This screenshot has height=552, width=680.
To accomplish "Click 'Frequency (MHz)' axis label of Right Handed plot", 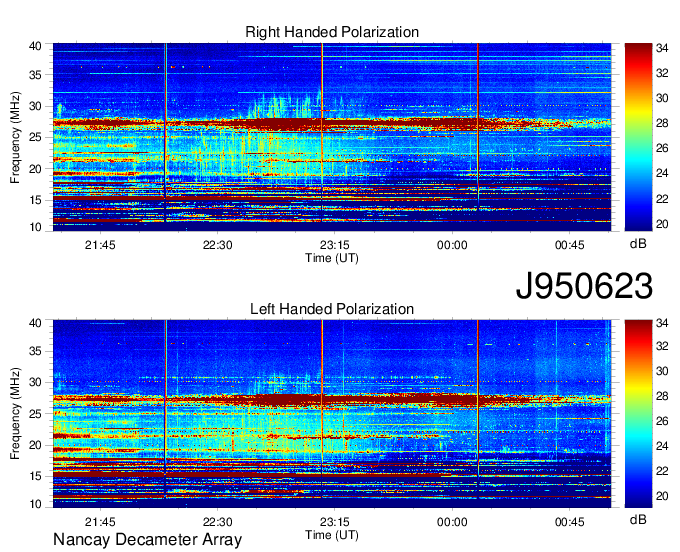I will point(15,137).
